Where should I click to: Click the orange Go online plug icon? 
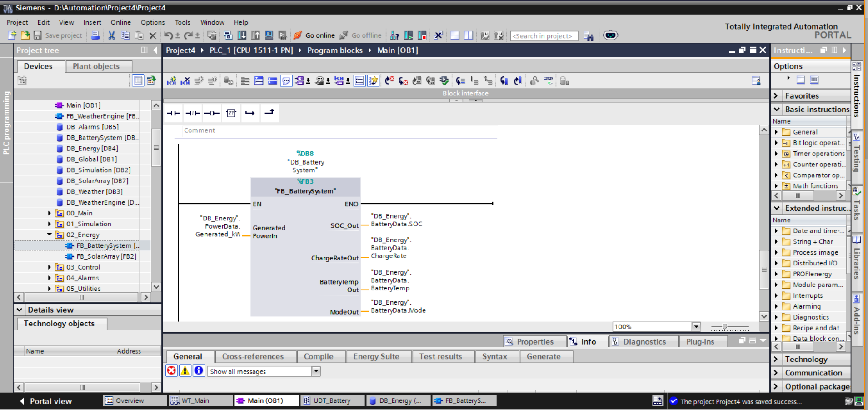[298, 35]
